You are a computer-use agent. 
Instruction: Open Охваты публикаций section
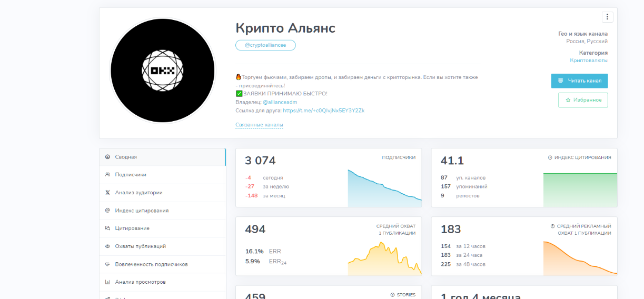pyautogui.click(x=162, y=246)
